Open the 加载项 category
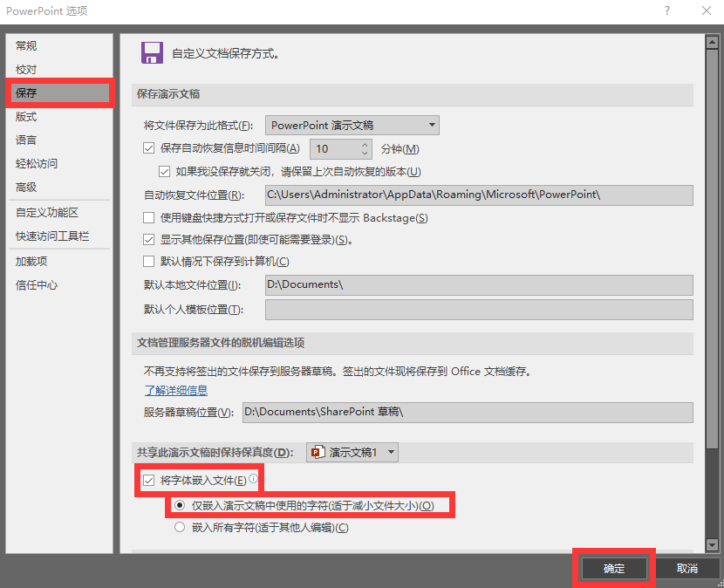Viewport: 724px width, 588px height. 59,262
